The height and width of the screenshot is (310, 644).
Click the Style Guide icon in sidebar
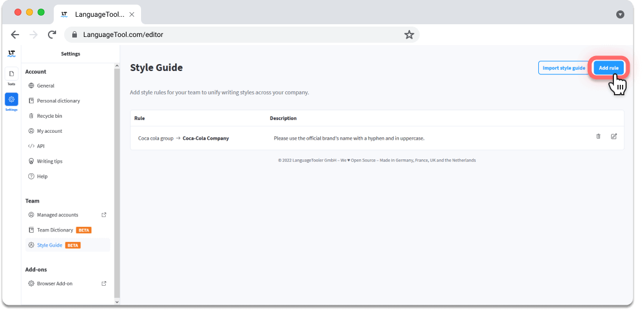(31, 245)
